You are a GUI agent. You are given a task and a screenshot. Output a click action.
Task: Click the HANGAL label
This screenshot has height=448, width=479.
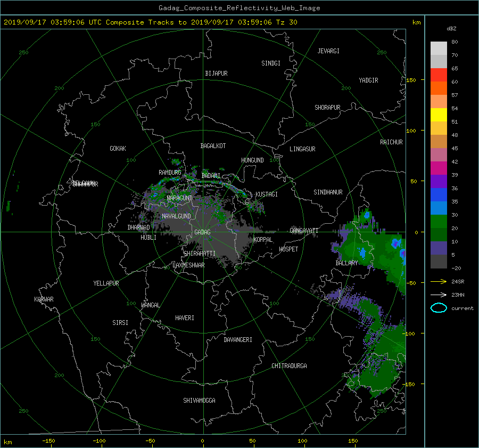150,305
